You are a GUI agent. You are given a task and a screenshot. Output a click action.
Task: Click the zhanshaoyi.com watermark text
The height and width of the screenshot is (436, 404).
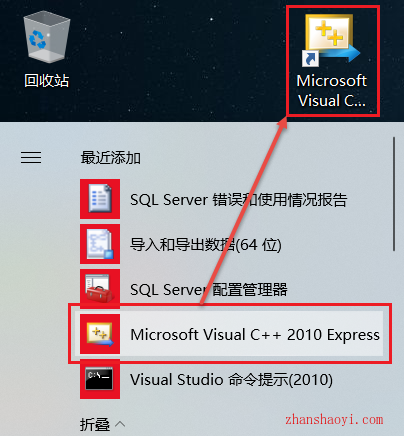point(334,419)
